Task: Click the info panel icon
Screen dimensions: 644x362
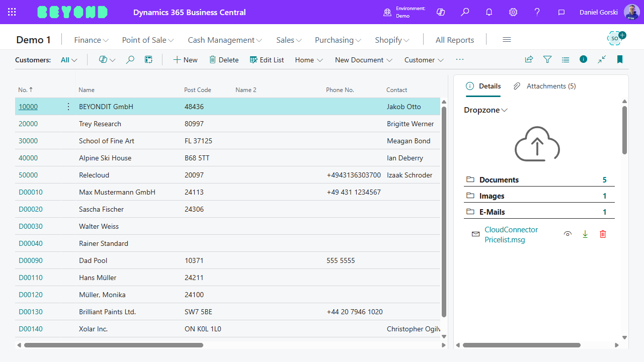Action: 583,59
